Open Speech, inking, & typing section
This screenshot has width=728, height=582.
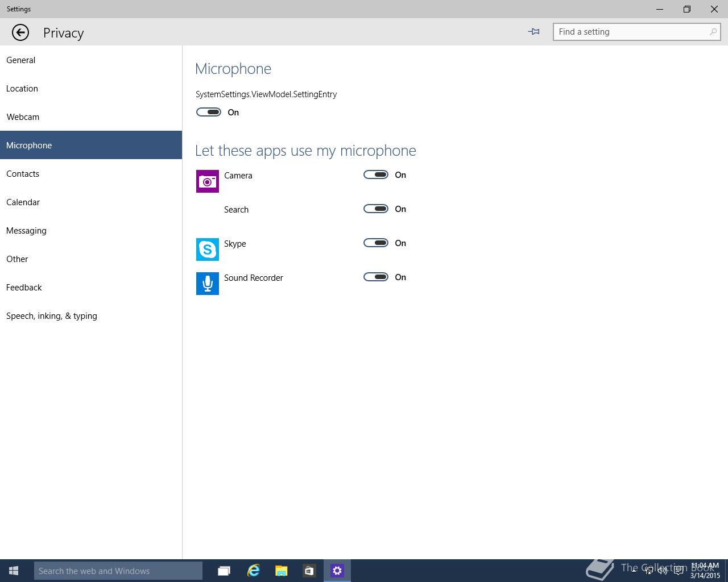91,315
